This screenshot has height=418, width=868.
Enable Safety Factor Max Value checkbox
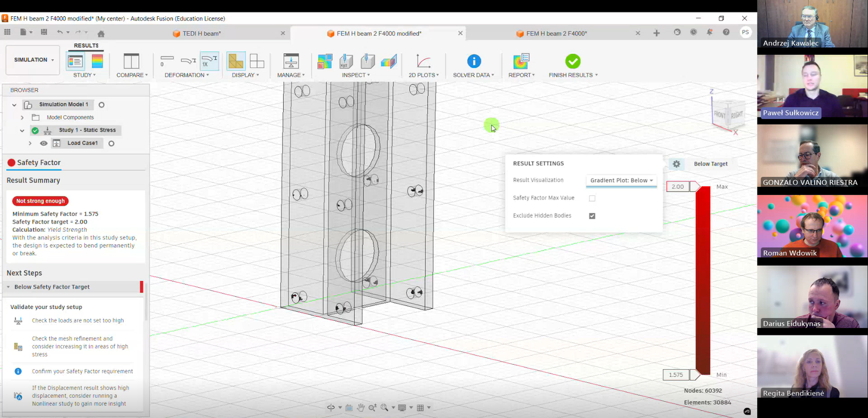point(592,198)
